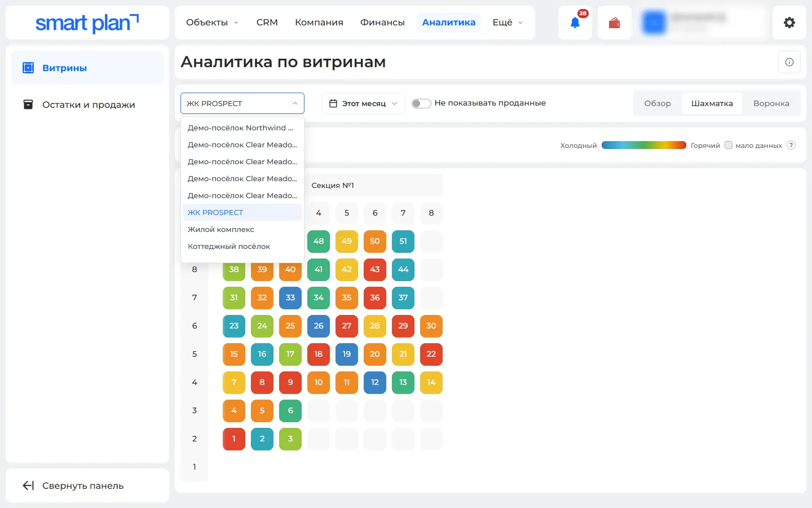Click the Остатки и продажи archive icon
Image resolution: width=812 pixels, height=508 pixels.
pyautogui.click(x=28, y=104)
